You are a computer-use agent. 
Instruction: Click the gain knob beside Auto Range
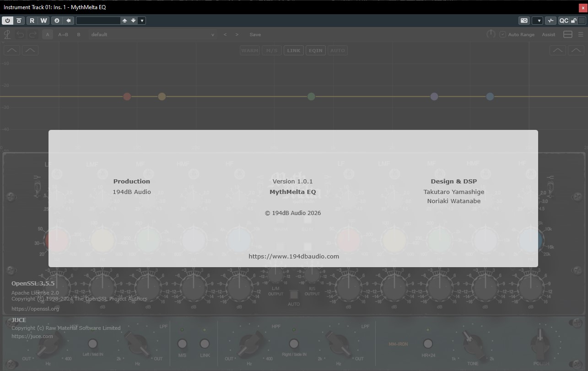tap(491, 34)
